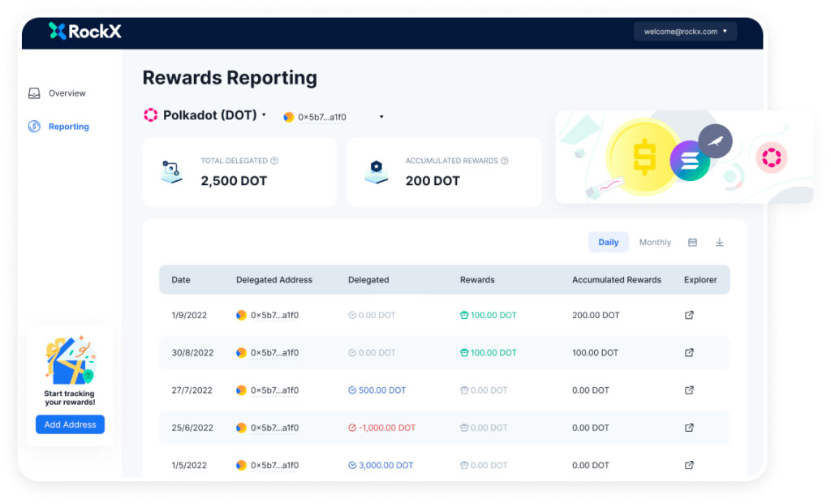This screenshot has height=504, width=831.
Task: Click the Delegated column header
Action: point(368,280)
